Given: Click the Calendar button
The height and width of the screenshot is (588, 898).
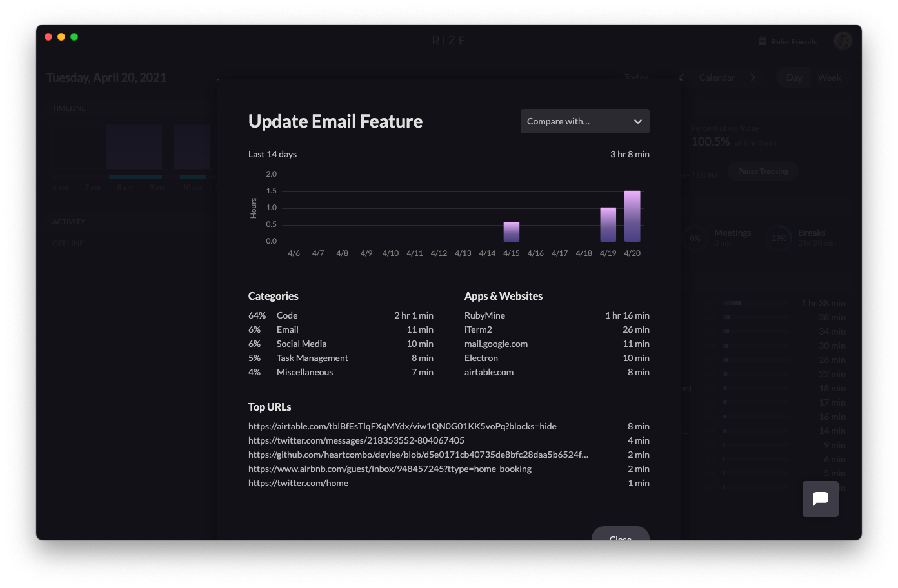Looking at the screenshot, I should [x=717, y=77].
